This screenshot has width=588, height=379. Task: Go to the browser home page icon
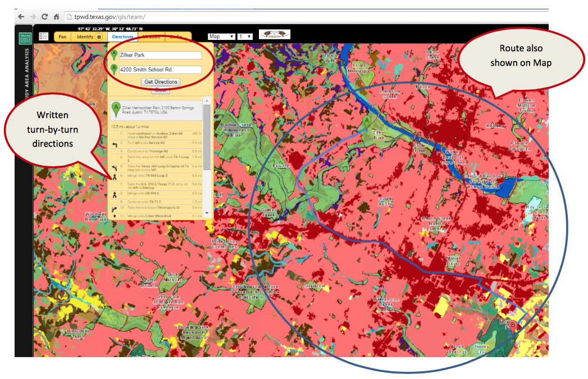[x=57, y=17]
